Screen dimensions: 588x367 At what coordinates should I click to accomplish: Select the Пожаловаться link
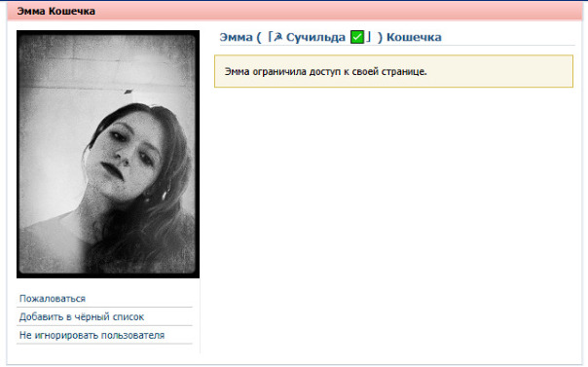point(53,299)
